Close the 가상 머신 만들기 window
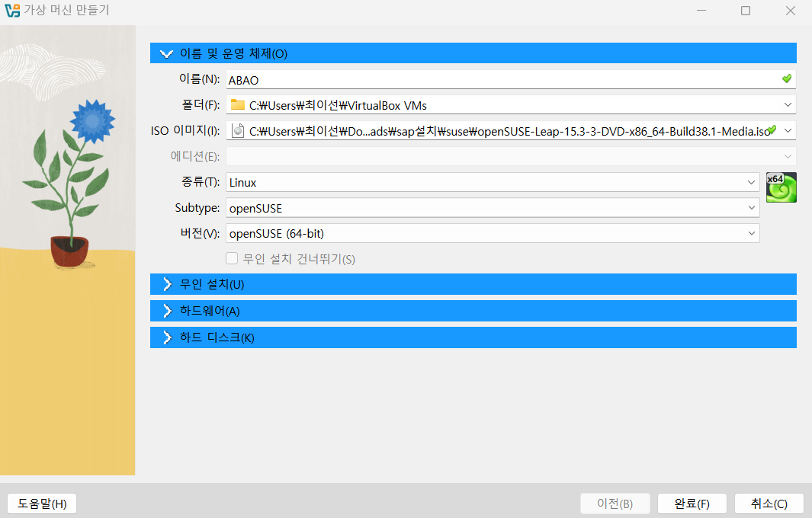Viewport: 812px width, 518px height. pos(790,11)
